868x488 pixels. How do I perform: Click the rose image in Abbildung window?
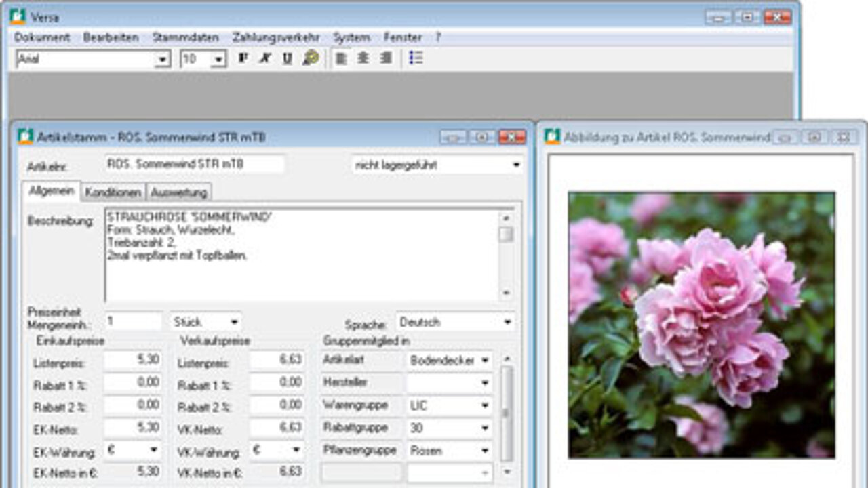(702, 325)
